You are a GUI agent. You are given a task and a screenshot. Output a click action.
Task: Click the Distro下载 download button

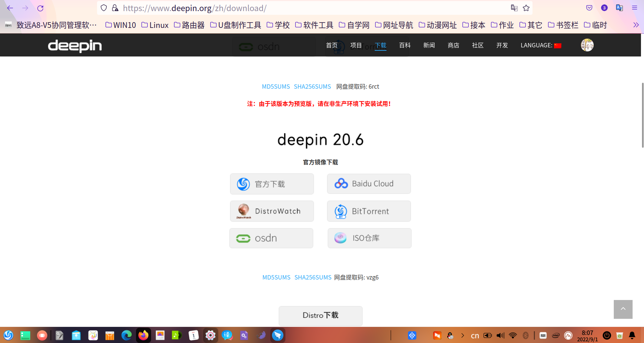pos(320,316)
